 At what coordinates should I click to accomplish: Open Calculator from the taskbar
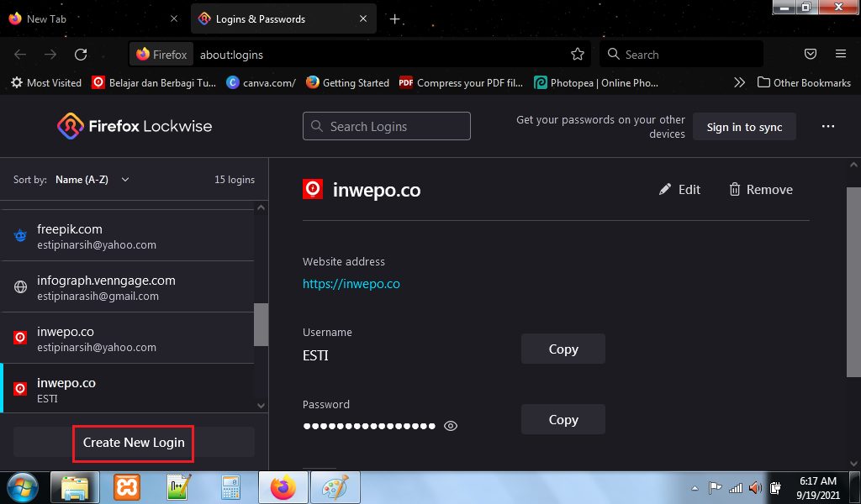click(x=231, y=487)
